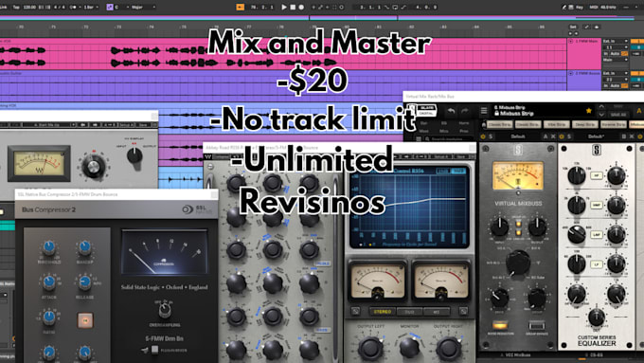The width and height of the screenshot is (644, 363).
Task: Click the Oversampling knob on Bus Compressor 2
Action: (x=165, y=310)
